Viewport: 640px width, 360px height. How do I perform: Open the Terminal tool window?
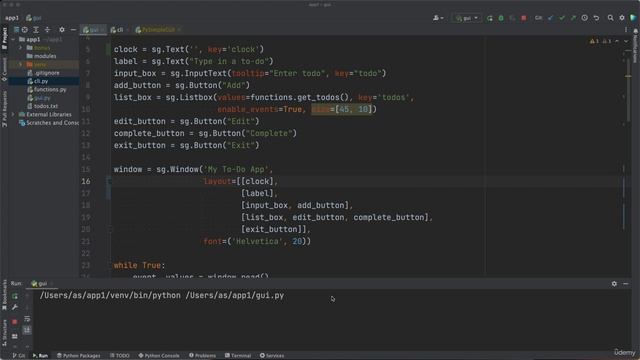238,356
